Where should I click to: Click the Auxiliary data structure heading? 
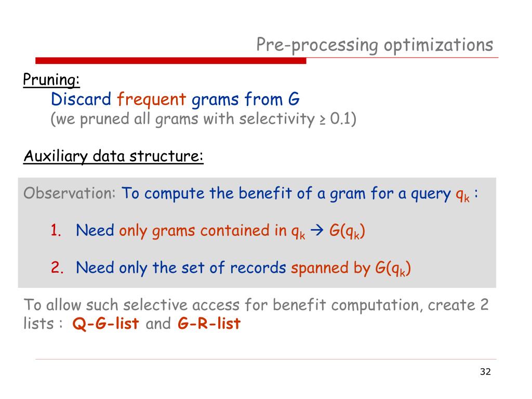pos(113,156)
